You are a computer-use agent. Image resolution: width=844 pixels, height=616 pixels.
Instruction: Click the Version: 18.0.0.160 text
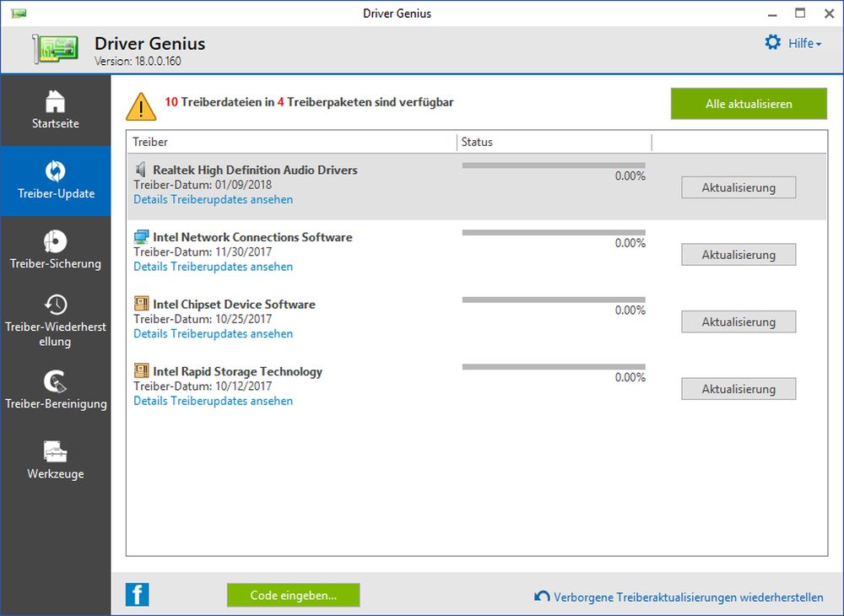(x=138, y=61)
